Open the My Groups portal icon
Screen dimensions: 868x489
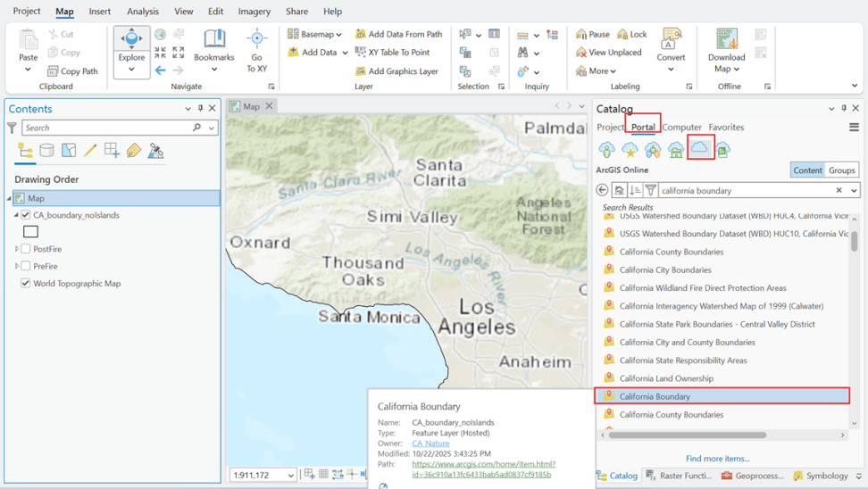653,149
